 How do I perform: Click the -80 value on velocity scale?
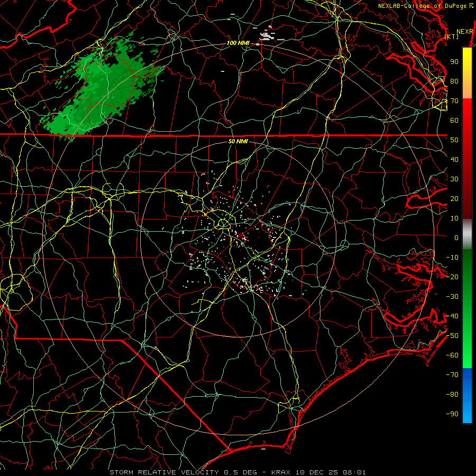(452, 395)
